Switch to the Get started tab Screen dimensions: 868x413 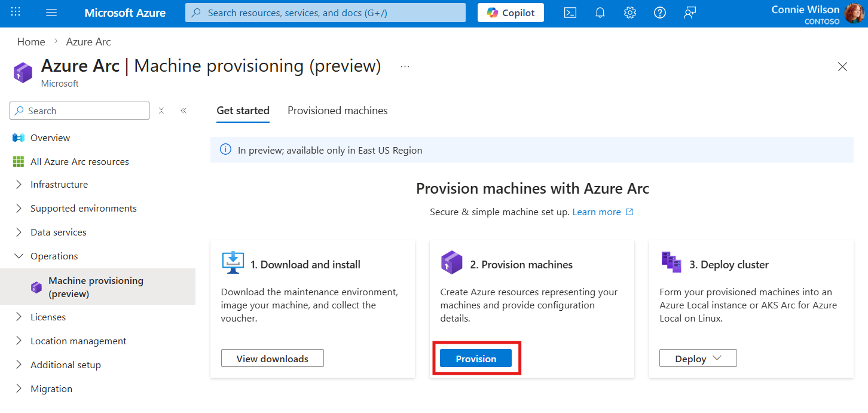pyautogui.click(x=243, y=111)
